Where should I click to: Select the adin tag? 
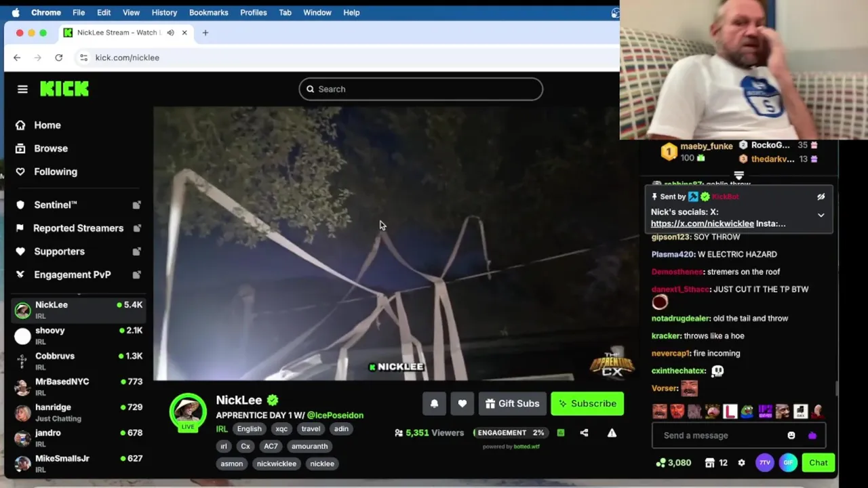coord(341,428)
